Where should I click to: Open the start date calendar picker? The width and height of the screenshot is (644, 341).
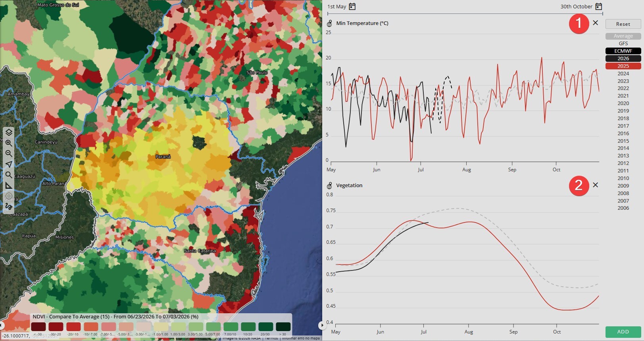[352, 6]
